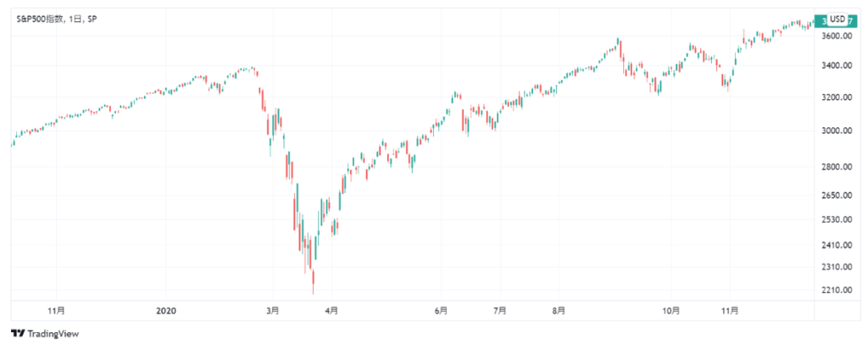Select the 8月 time axis marker

[x=558, y=311]
